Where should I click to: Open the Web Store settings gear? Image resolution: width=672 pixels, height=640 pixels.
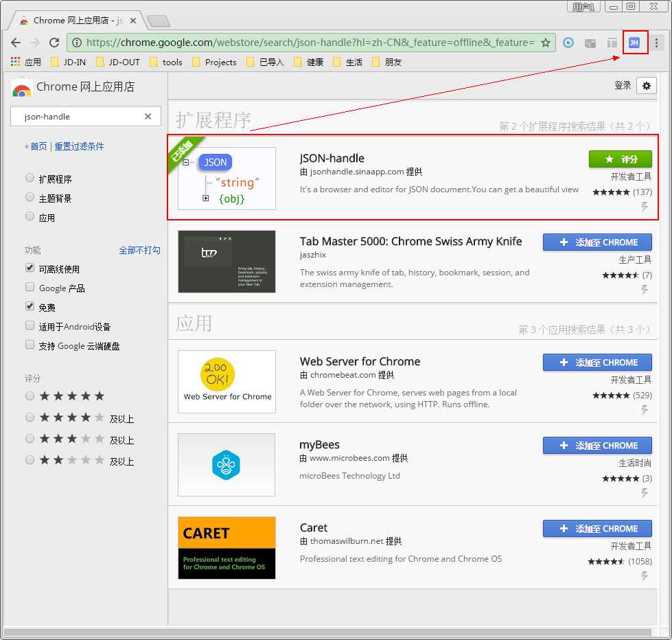point(647,86)
